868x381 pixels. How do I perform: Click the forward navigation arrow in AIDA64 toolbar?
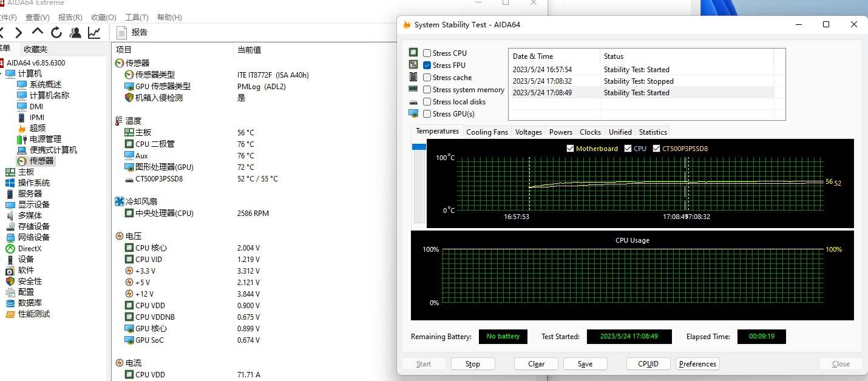coord(19,32)
